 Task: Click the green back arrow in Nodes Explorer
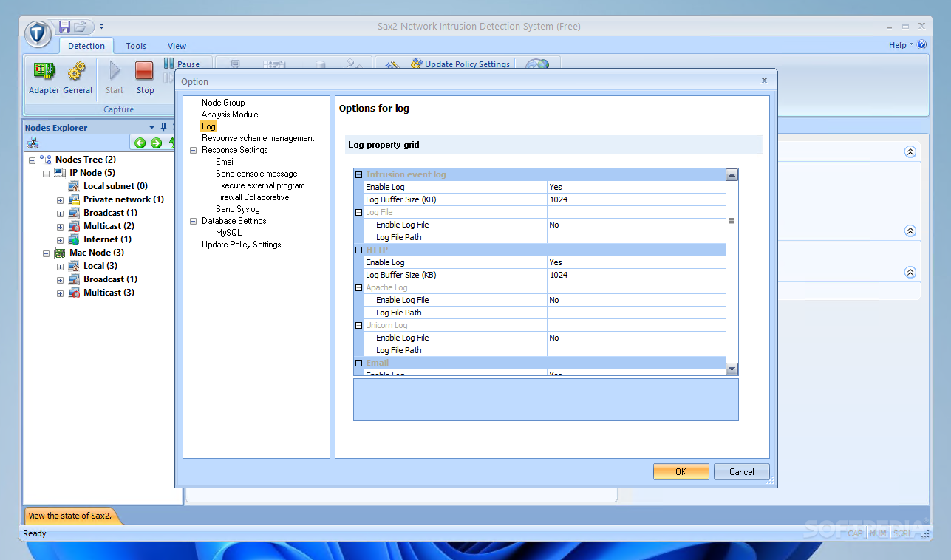point(140,143)
